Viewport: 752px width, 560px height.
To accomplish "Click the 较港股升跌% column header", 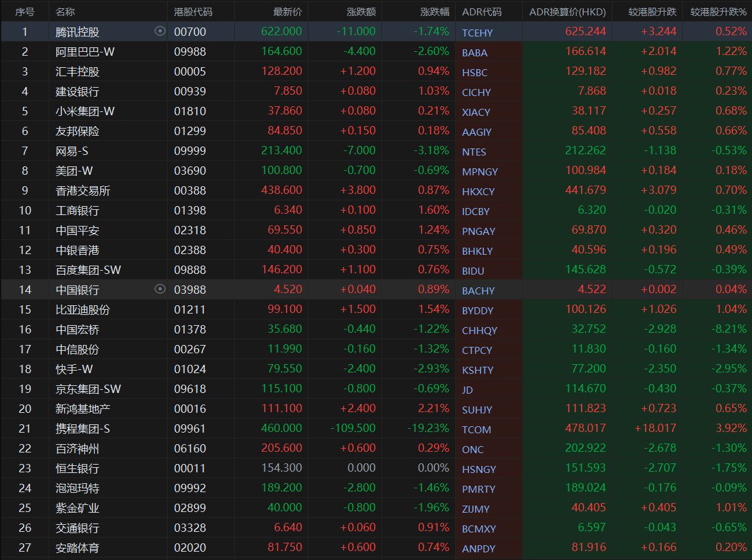I will (x=718, y=12).
